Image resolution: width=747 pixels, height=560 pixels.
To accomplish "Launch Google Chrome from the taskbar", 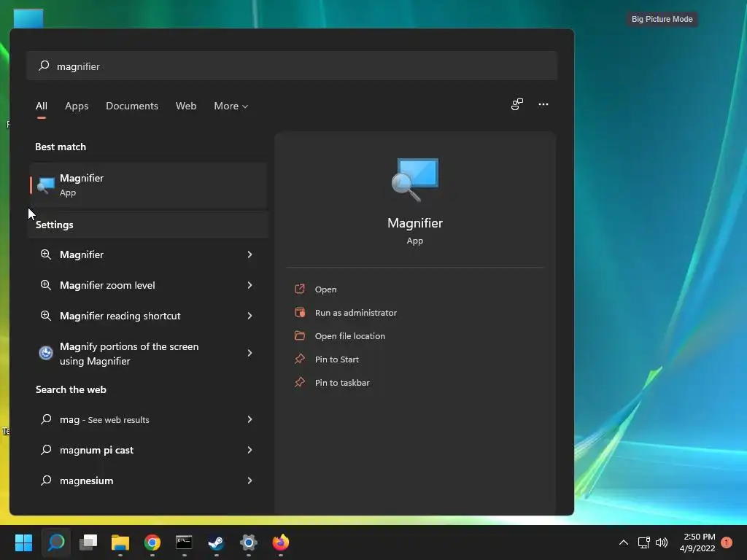I will (x=152, y=542).
